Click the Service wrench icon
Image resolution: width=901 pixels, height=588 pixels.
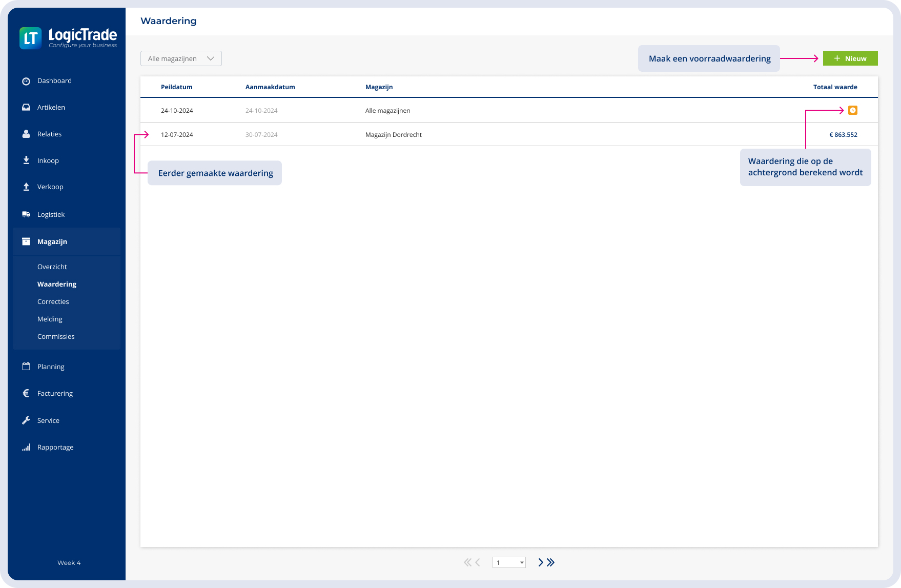point(26,420)
